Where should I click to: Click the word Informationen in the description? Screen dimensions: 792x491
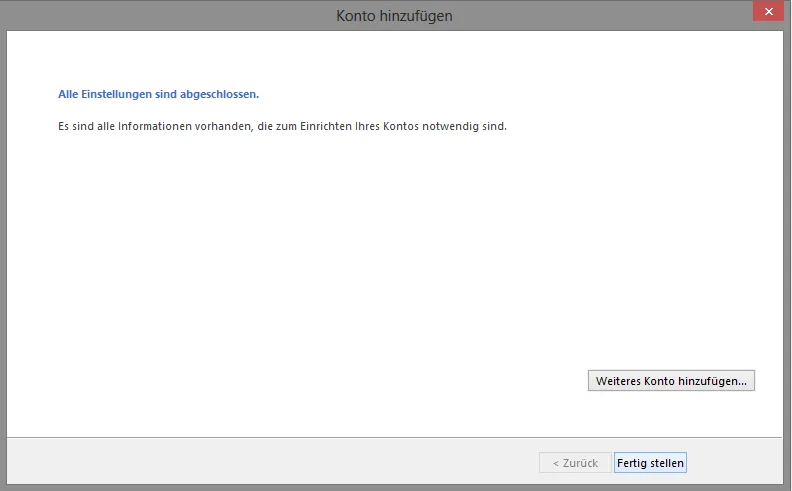tap(140, 127)
